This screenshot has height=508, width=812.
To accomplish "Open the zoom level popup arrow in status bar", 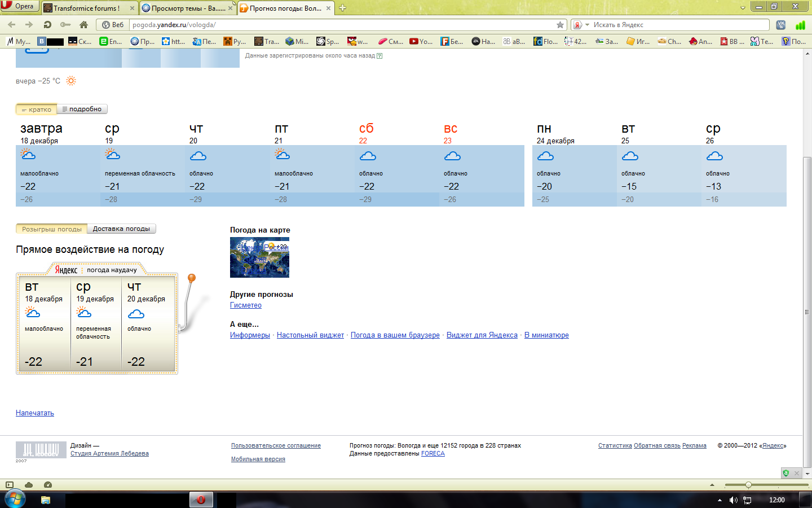I will [712, 485].
